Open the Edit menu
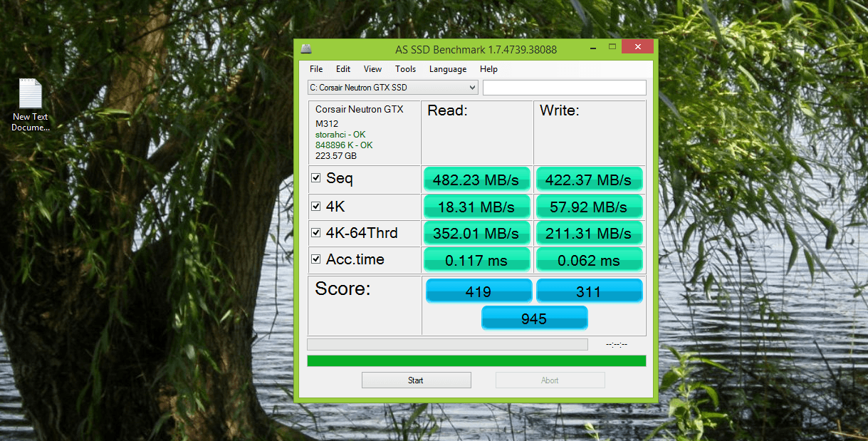The width and height of the screenshot is (868, 441). pyautogui.click(x=343, y=69)
